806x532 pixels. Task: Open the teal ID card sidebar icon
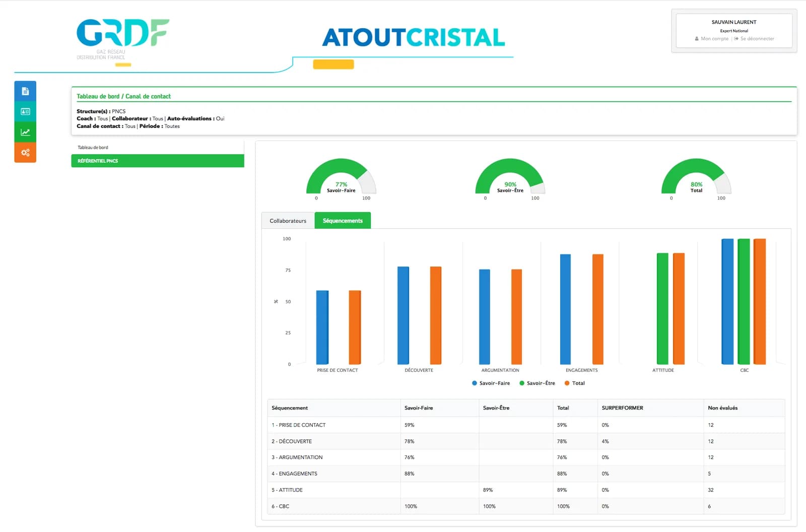coord(25,111)
